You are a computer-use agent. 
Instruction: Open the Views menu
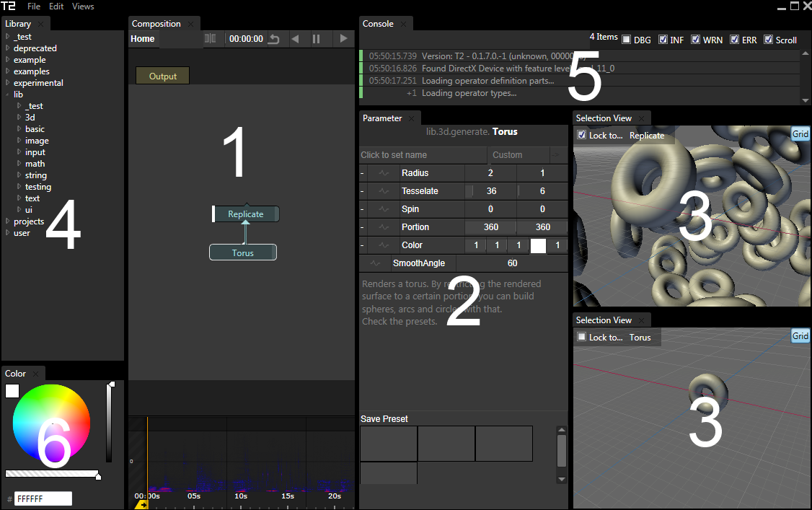pos(82,6)
